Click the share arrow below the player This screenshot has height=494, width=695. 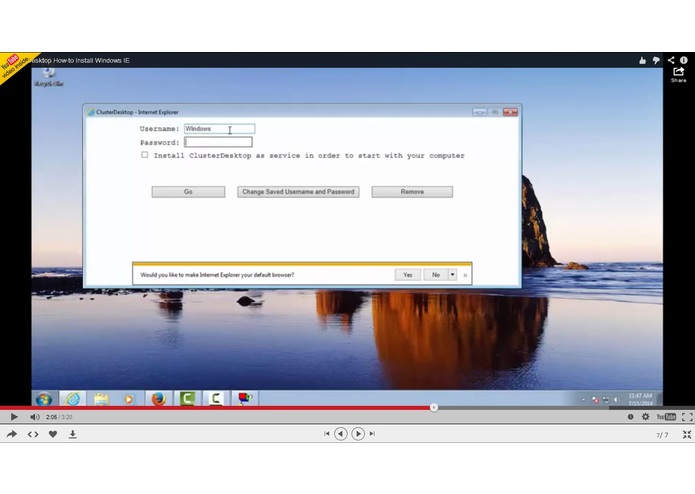pyautogui.click(x=12, y=434)
